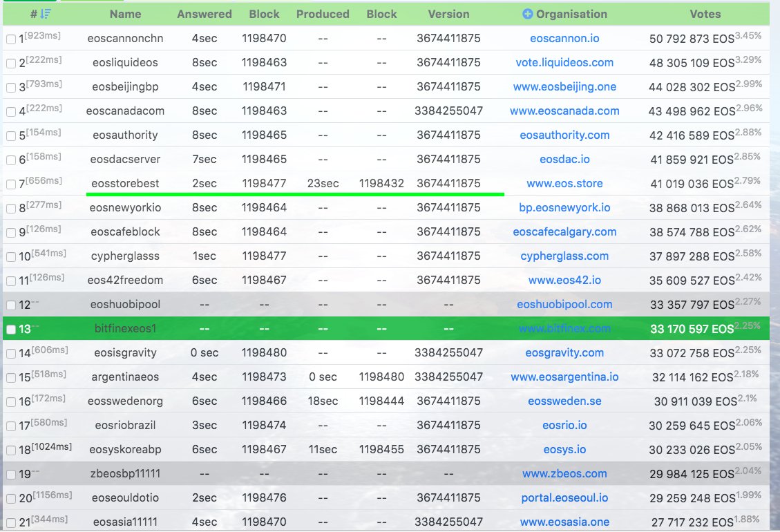The height and width of the screenshot is (532, 780).
Task: Check the box for row 2 eosliquideos
Action: click(x=11, y=63)
